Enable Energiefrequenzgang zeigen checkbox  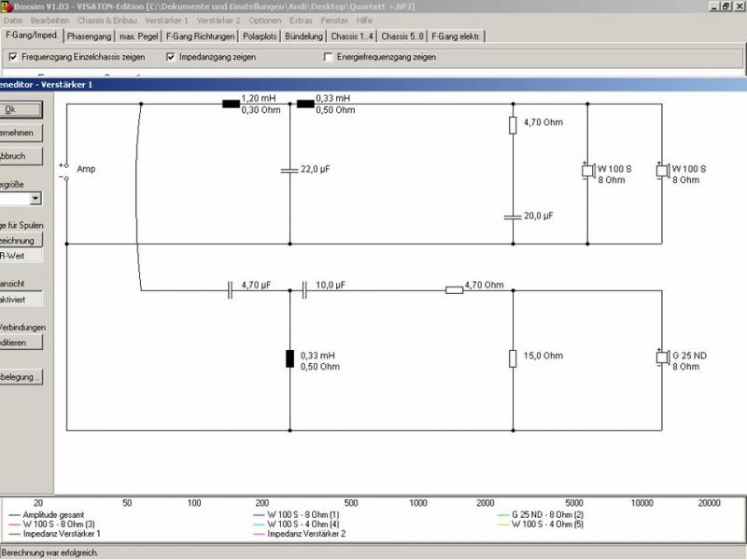[x=328, y=57]
